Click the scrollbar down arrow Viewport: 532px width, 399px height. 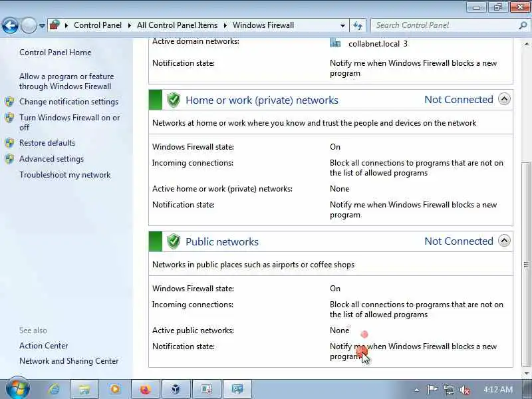526,374
